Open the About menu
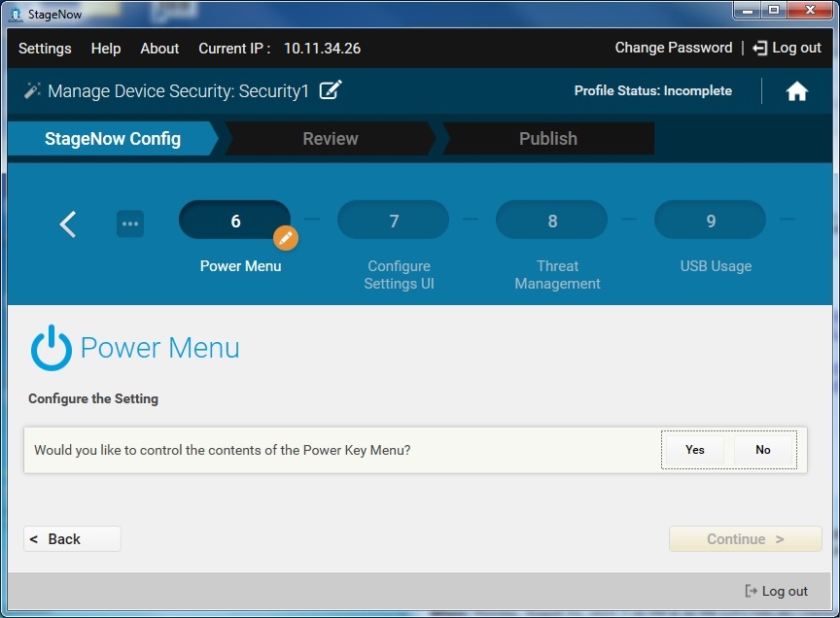Screen dimensions: 840x618 tap(159, 49)
